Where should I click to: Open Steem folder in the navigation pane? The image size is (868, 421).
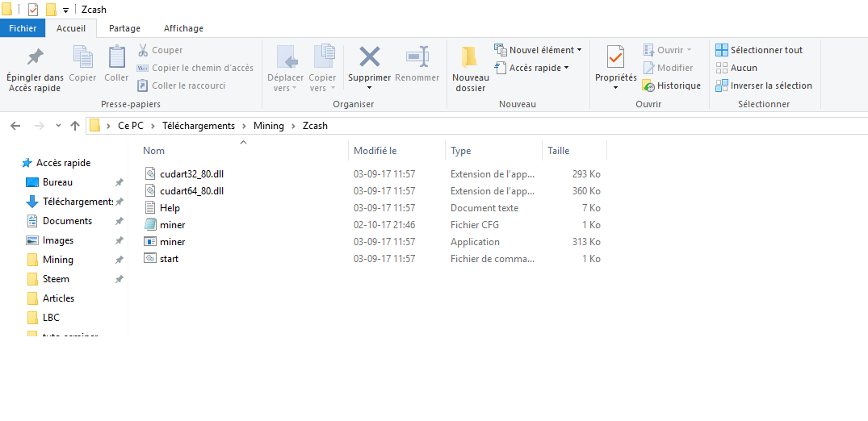56,279
